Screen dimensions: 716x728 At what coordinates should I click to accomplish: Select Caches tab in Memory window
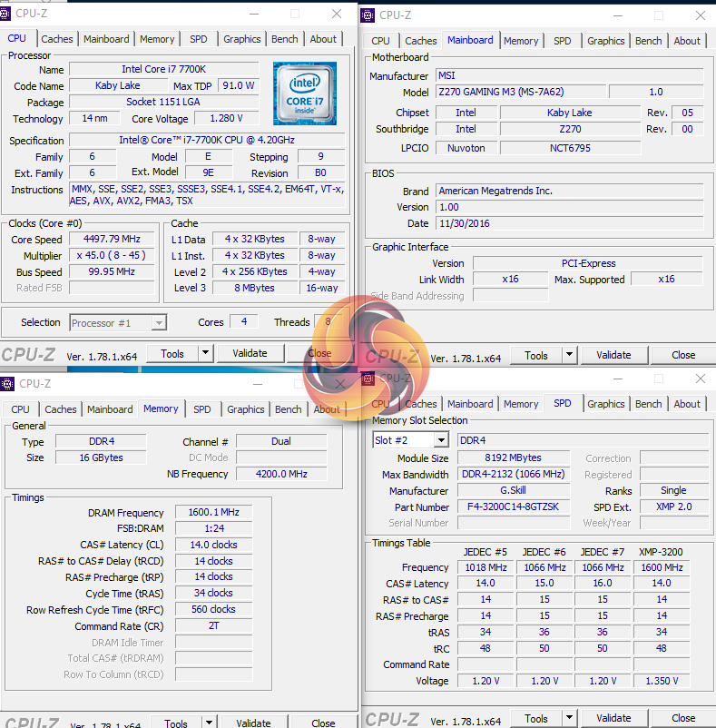click(x=61, y=409)
